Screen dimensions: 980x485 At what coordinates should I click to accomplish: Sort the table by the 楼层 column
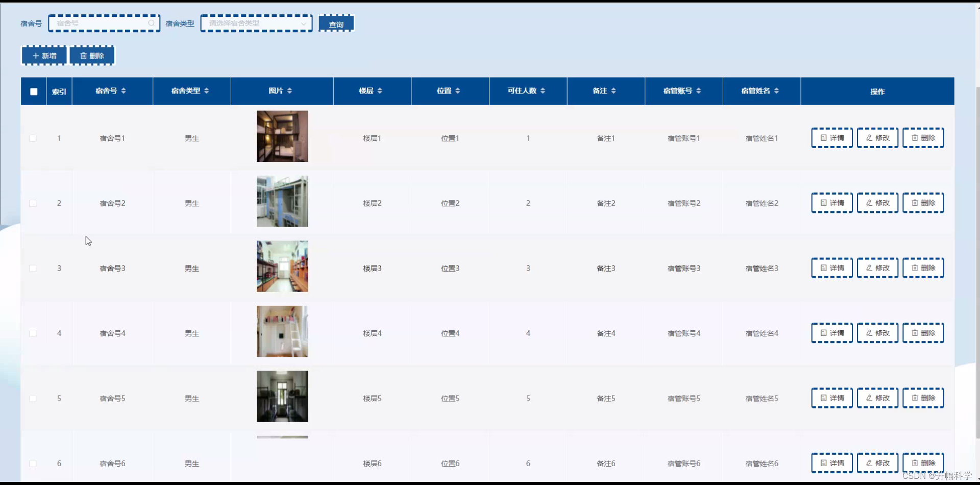click(x=381, y=91)
